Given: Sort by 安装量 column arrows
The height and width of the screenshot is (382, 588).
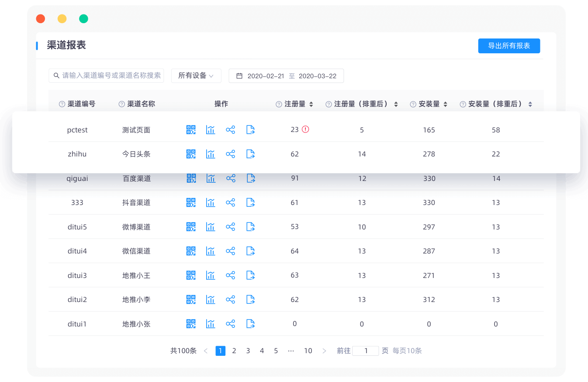Looking at the screenshot, I should coord(445,104).
